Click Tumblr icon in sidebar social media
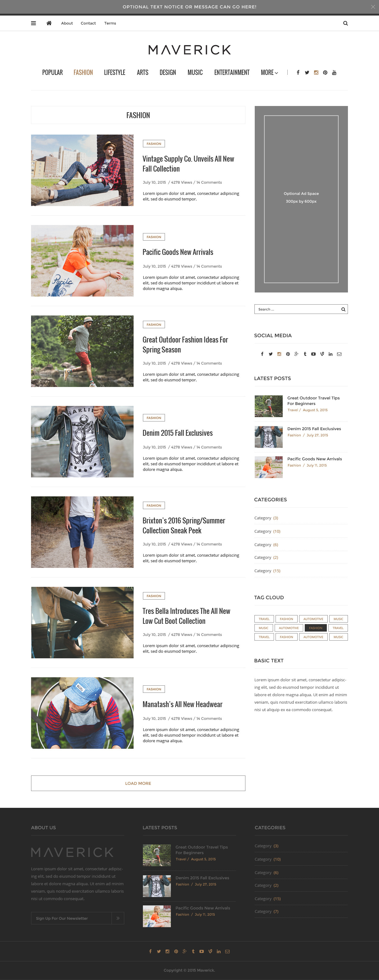The height and width of the screenshot is (980, 379). click(305, 354)
